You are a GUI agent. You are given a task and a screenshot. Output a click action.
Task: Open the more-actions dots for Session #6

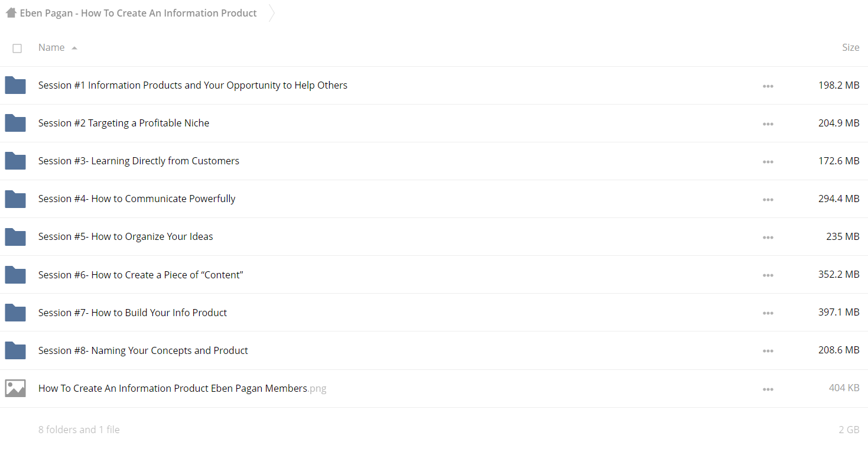point(768,275)
